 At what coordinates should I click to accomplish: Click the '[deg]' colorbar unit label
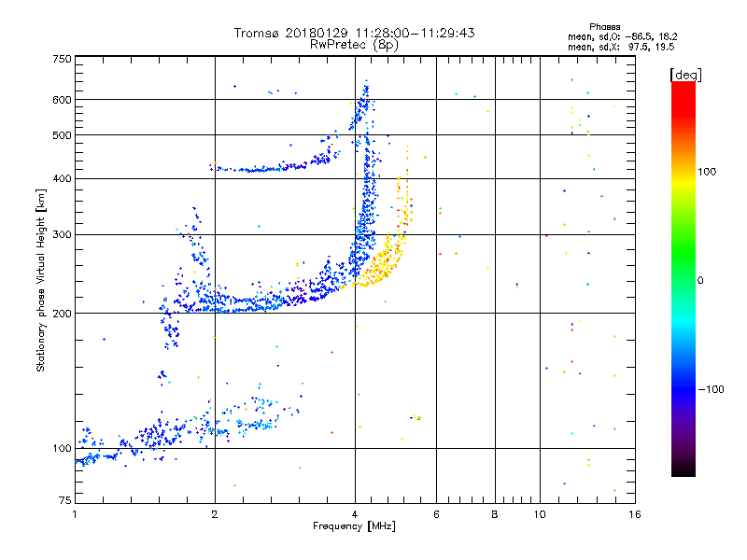[685, 75]
